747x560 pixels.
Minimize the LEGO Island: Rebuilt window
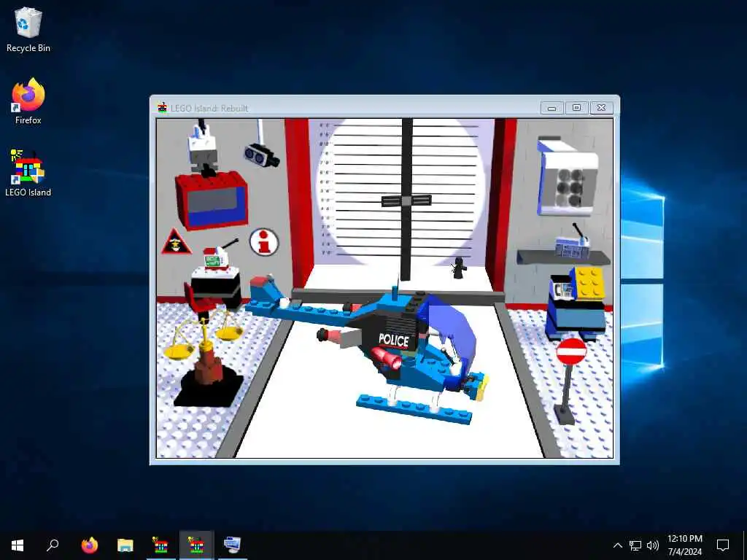tap(552, 108)
